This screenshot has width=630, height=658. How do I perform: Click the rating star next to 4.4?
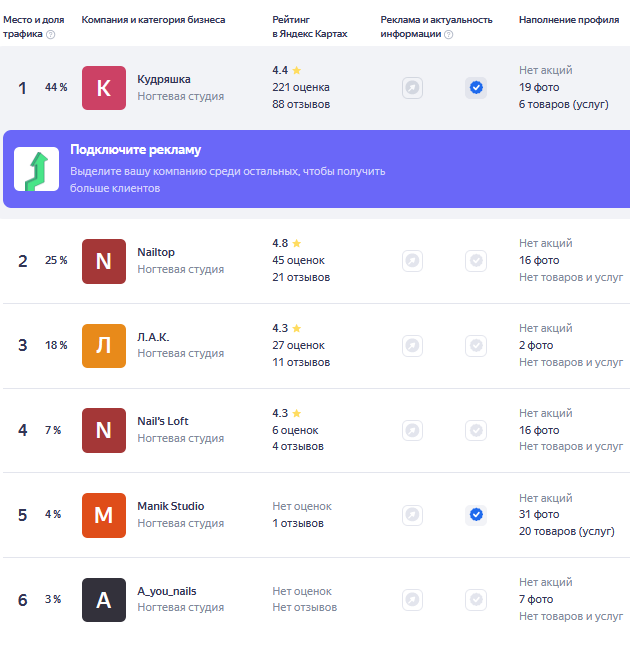coord(297,70)
